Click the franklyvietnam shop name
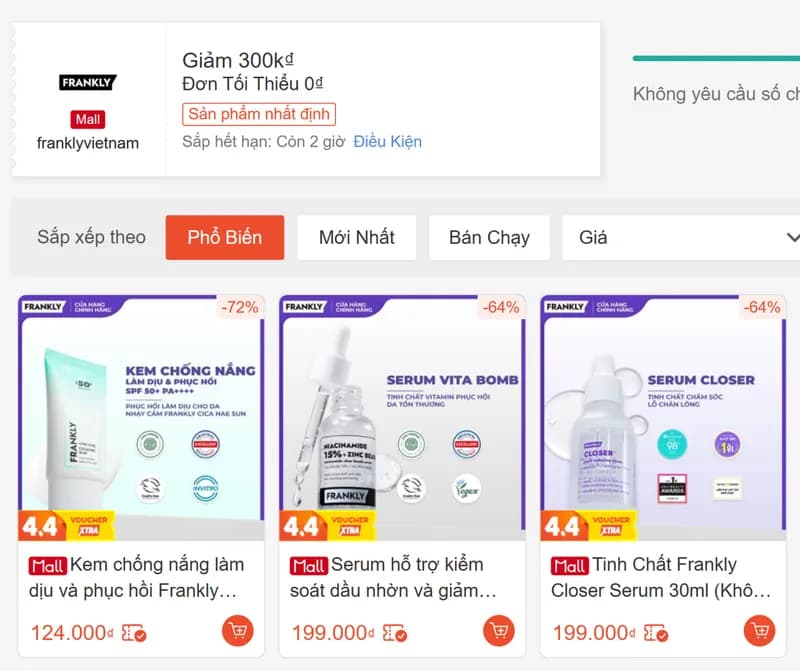This screenshot has width=800, height=671. 88,143
